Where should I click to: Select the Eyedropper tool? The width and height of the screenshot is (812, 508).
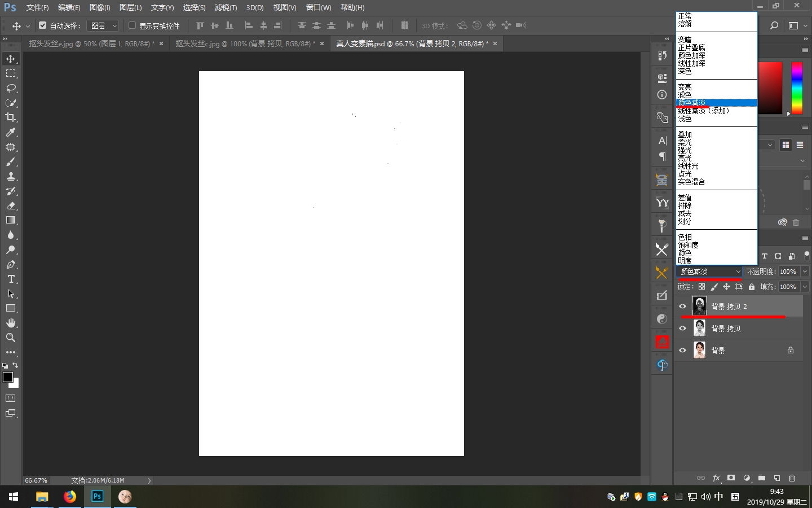pyautogui.click(x=11, y=132)
